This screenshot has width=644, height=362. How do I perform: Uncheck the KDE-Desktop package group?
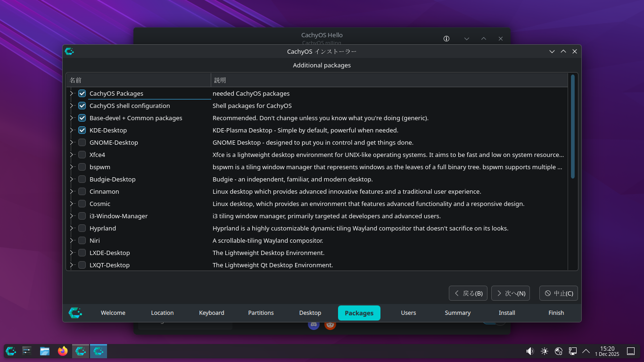pos(82,130)
